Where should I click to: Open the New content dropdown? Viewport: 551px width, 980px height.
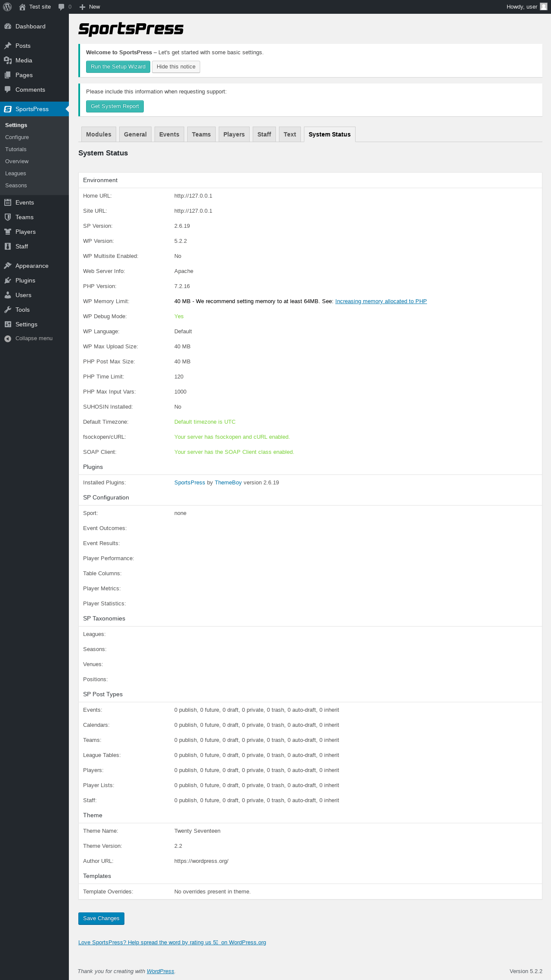(90, 7)
